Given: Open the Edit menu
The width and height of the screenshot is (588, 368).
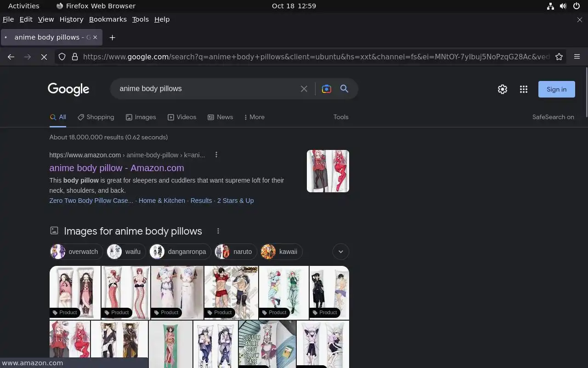Looking at the screenshot, I should click(26, 19).
